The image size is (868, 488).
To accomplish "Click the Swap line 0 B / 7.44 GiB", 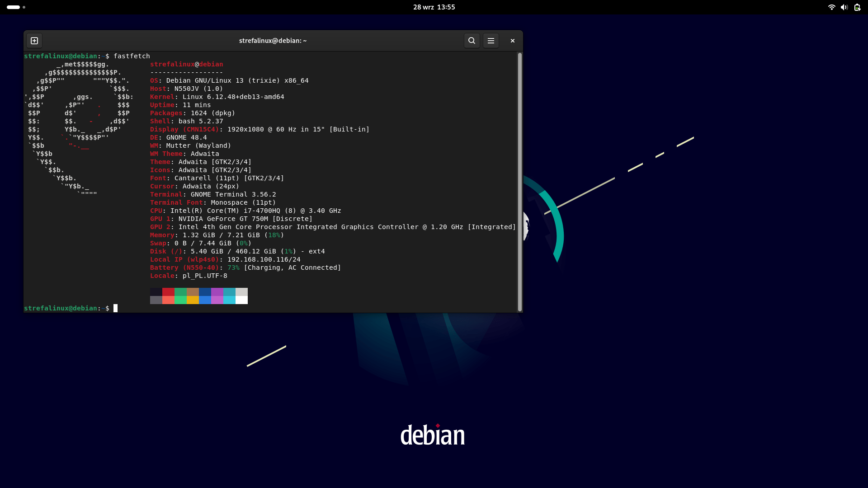I will [x=201, y=243].
